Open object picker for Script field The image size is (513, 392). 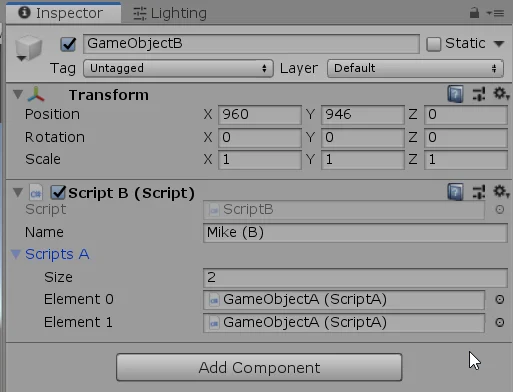tap(499, 210)
